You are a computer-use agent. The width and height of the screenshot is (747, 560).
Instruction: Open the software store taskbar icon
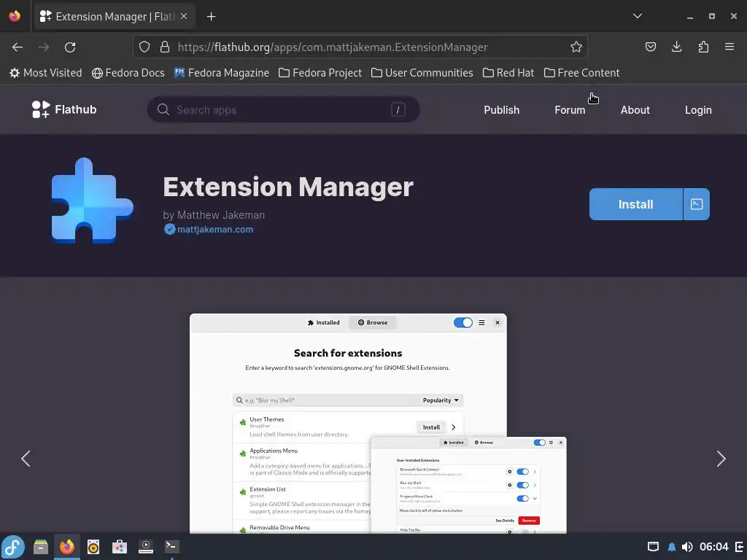pyautogui.click(x=120, y=547)
